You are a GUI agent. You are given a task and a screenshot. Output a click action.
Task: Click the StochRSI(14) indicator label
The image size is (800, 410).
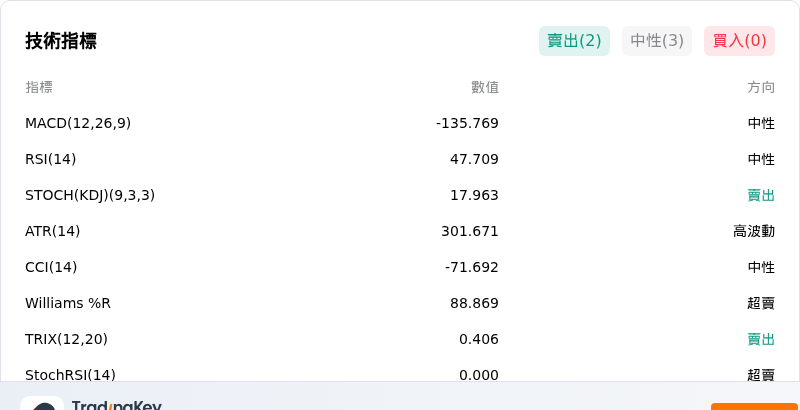[70, 375]
